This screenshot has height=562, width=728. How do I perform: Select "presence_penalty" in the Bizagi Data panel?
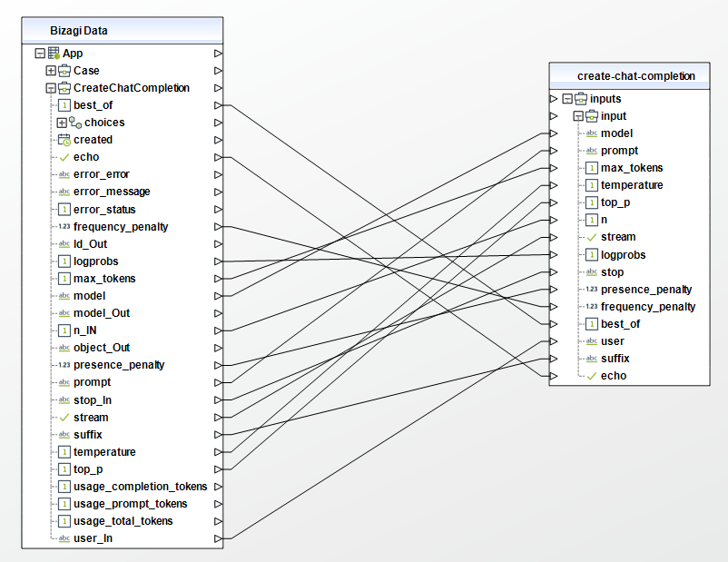pos(119,365)
